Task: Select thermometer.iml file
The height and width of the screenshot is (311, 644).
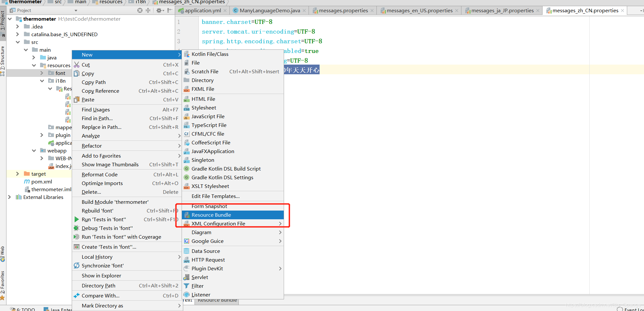Action: [x=51, y=189]
